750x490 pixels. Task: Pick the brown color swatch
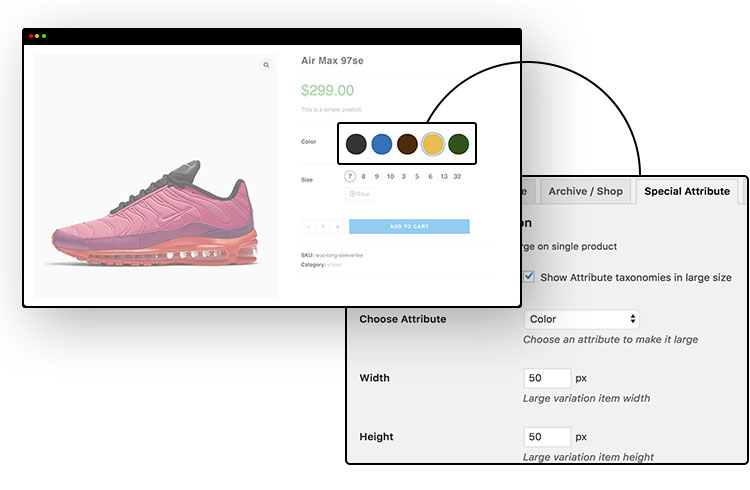point(407,144)
